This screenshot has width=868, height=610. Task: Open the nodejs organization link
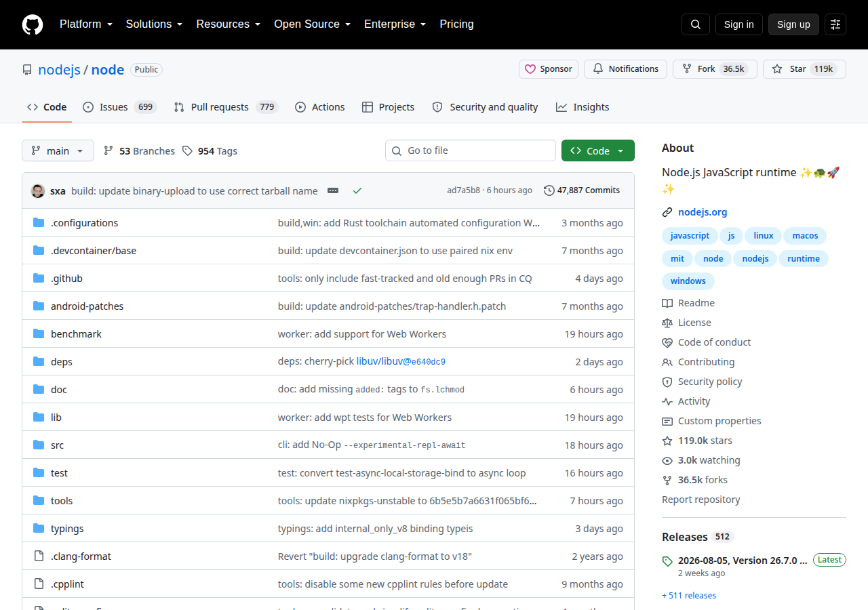pyautogui.click(x=60, y=69)
